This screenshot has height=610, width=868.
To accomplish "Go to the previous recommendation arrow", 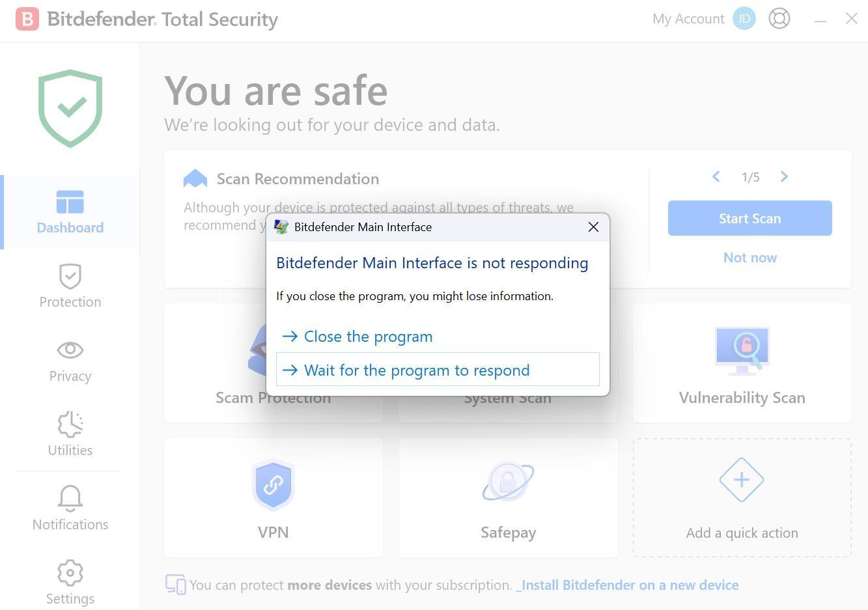I will 716,176.
